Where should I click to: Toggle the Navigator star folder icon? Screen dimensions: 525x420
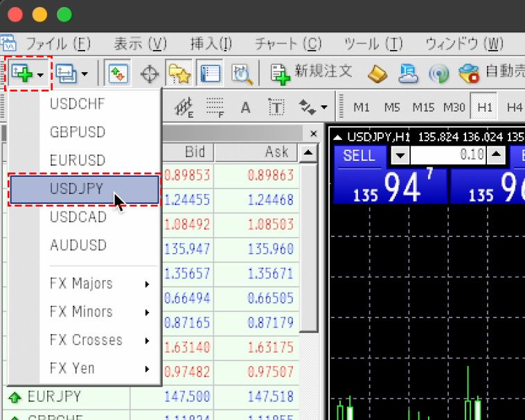tap(179, 73)
